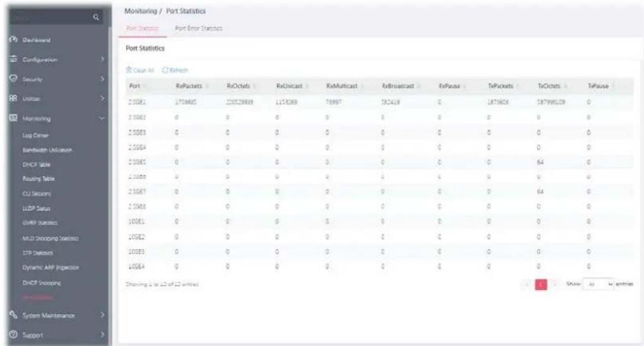Collapse the Monitoring menu chevron
This screenshot has height=346, width=644.
102,118
